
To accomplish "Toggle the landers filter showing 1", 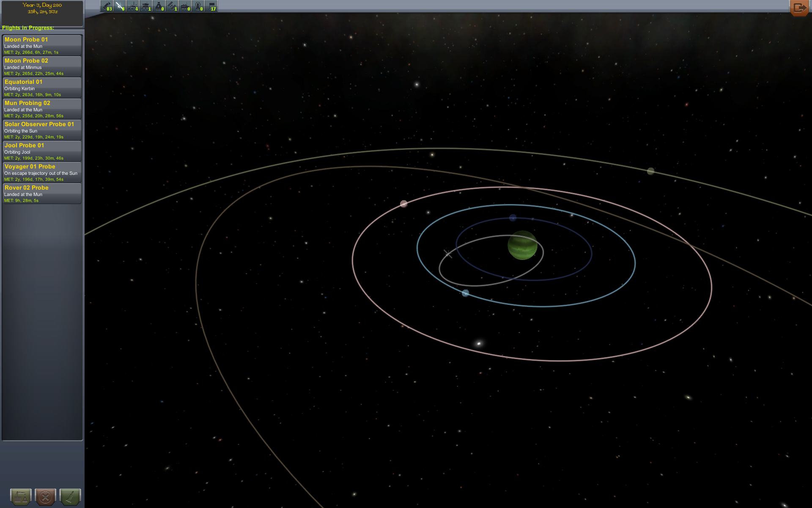I will (146, 6).
